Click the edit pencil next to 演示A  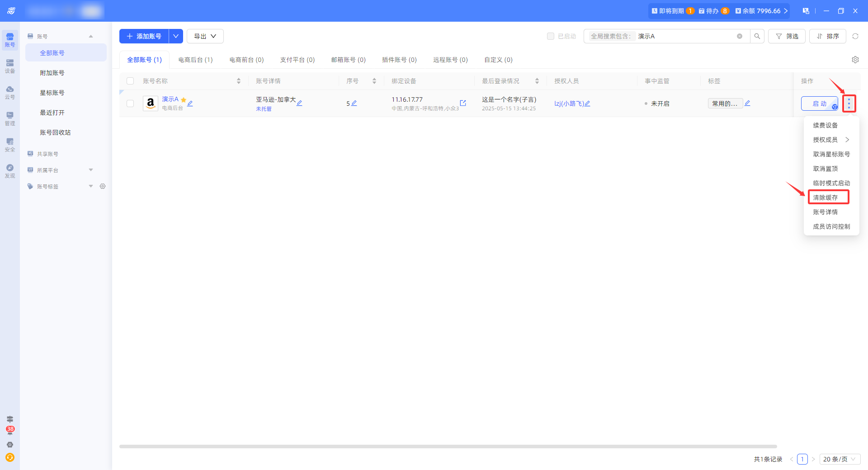click(x=190, y=103)
